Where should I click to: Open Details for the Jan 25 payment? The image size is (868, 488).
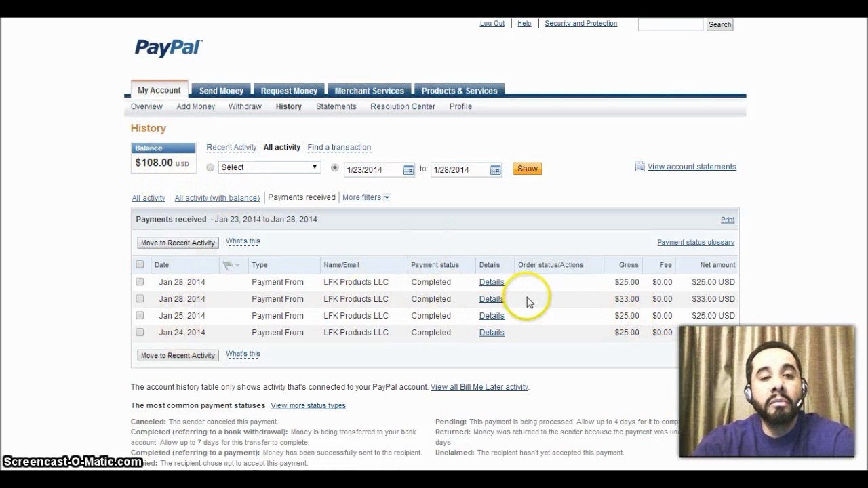coord(492,316)
